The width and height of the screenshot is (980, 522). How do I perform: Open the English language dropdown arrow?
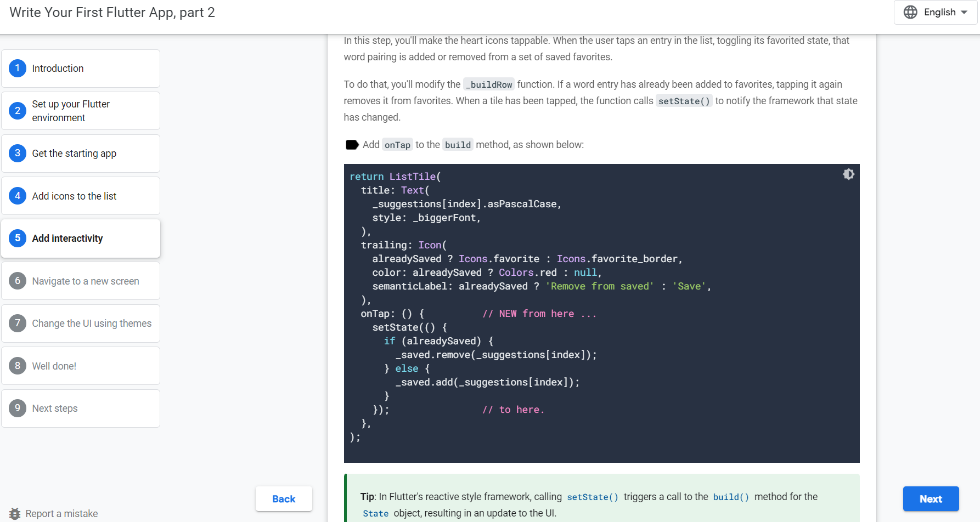tap(964, 12)
